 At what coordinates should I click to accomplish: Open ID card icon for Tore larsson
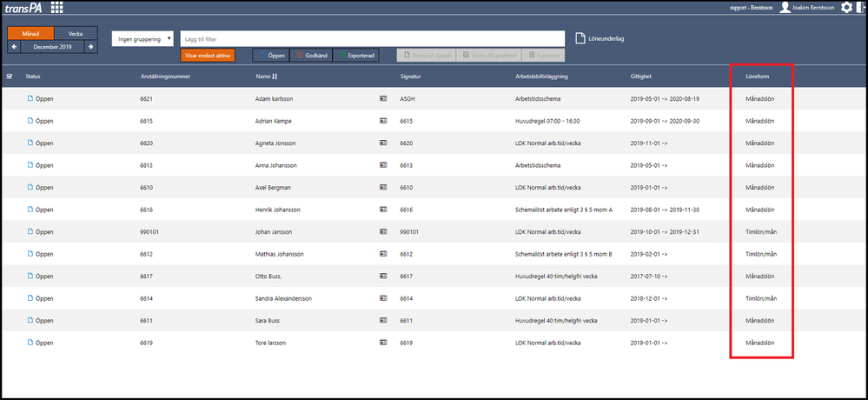point(383,343)
